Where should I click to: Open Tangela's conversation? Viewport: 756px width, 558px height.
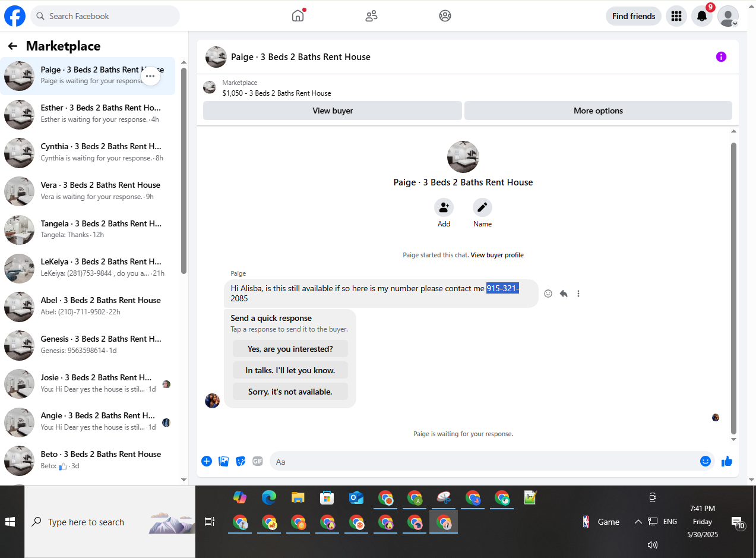coord(88,230)
